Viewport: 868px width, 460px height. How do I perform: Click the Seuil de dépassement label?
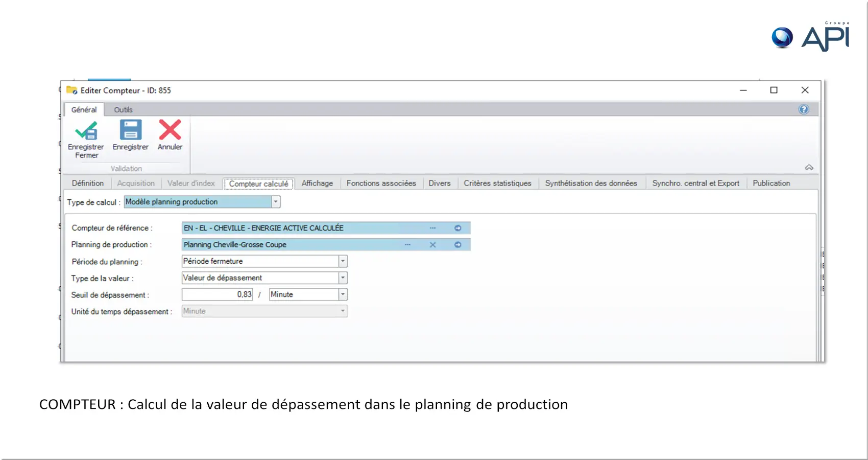click(x=110, y=295)
